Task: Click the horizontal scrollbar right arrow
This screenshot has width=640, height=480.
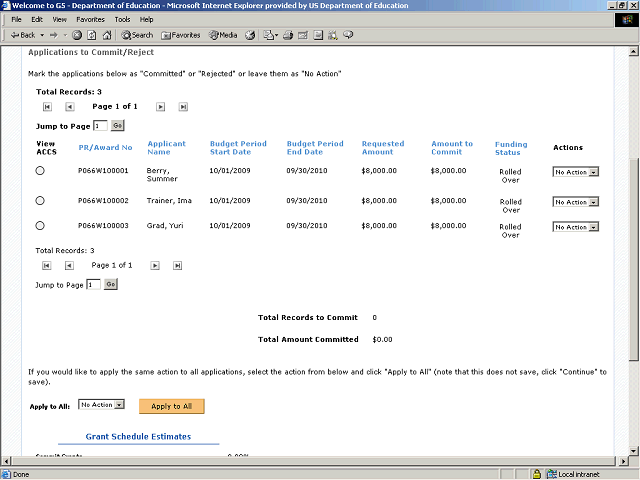Action: tap(623, 461)
